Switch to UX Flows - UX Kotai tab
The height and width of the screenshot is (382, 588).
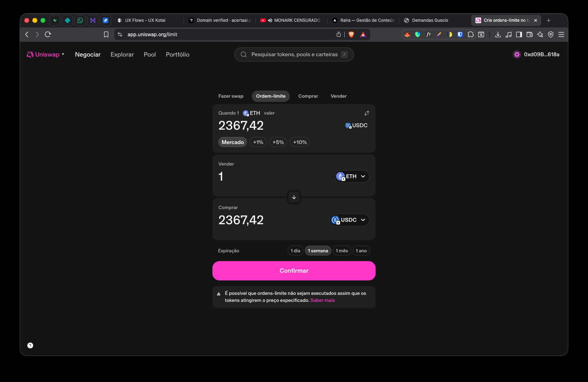148,20
